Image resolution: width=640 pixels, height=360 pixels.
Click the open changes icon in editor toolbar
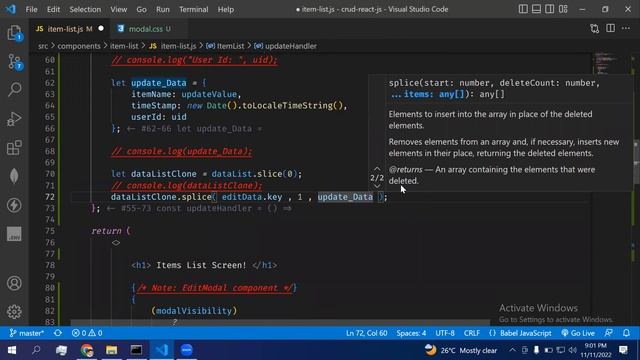595,29
